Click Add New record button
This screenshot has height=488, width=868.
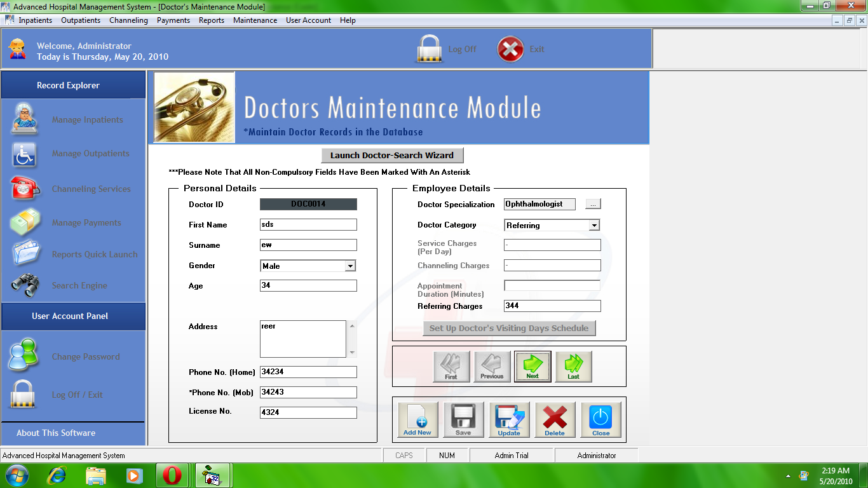pos(417,419)
